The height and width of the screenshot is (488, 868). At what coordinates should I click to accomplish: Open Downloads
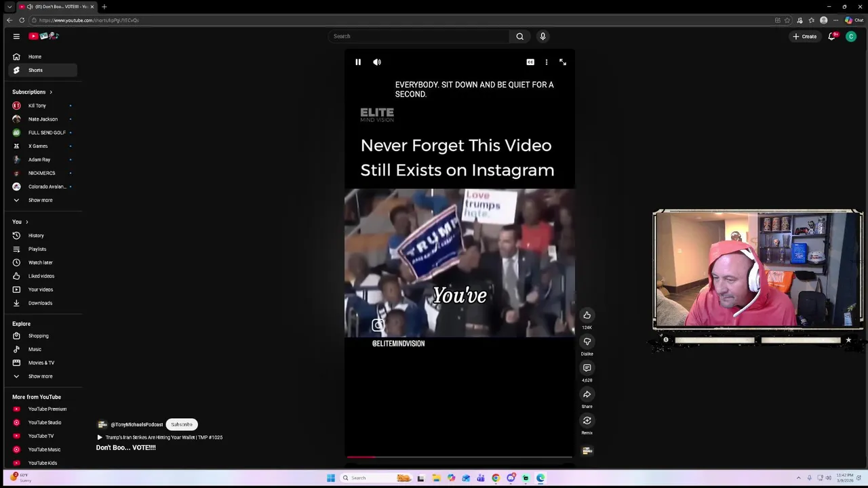point(43,304)
